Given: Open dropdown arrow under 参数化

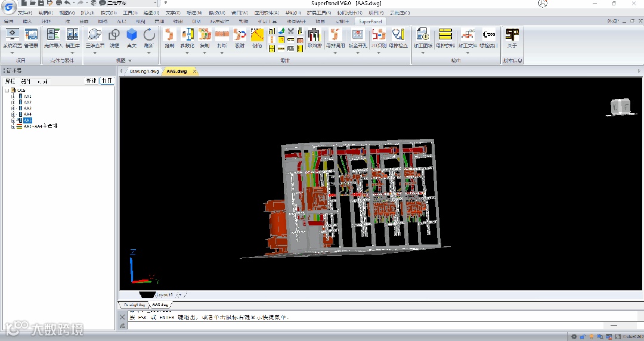Looking at the screenshot, I should pos(187,52).
